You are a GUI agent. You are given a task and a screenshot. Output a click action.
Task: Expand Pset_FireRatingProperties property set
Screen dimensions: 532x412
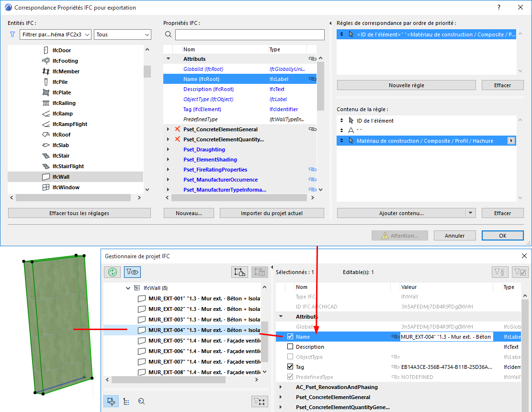(168, 169)
